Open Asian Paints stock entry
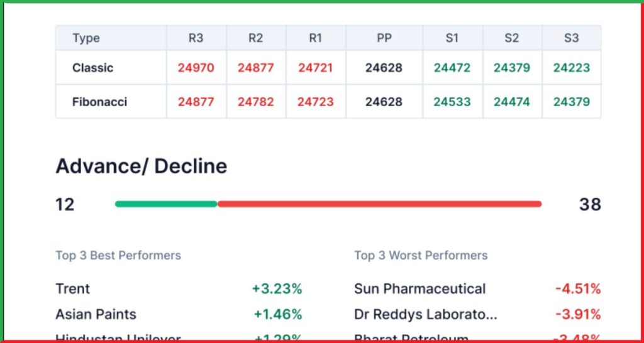 pyautogui.click(x=96, y=314)
